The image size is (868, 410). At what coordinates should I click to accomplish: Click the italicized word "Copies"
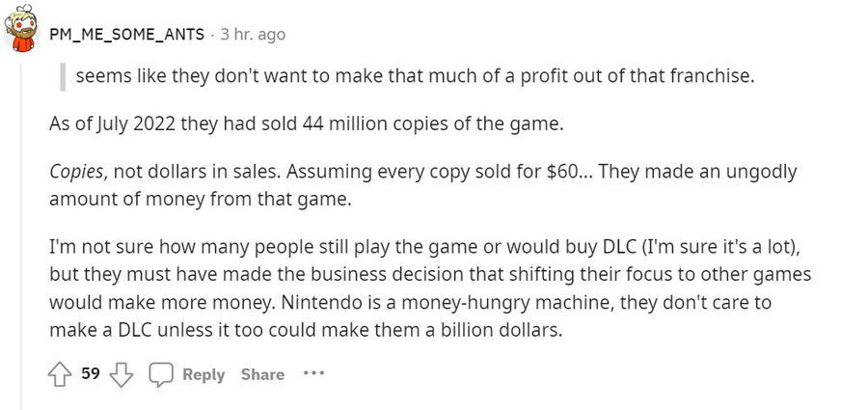pos(74,173)
